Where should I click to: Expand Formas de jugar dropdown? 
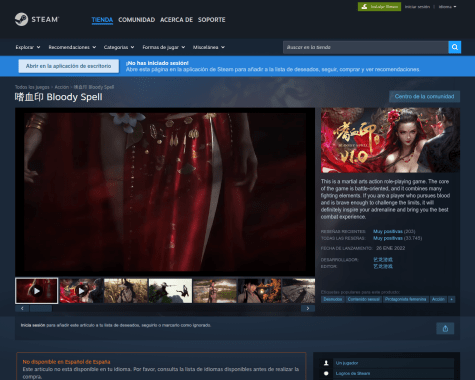click(x=164, y=47)
